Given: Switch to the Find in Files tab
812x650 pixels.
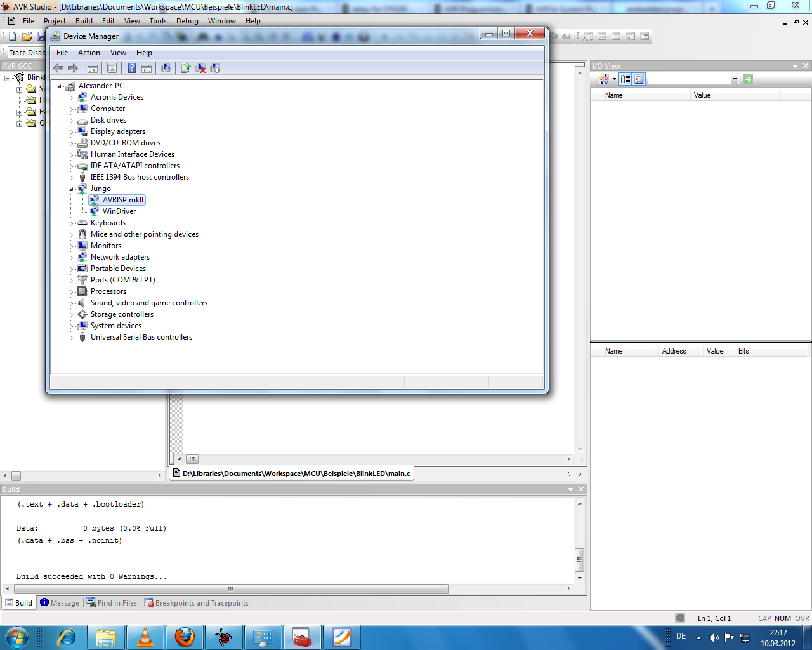Looking at the screenshot, I should (112, 603).
